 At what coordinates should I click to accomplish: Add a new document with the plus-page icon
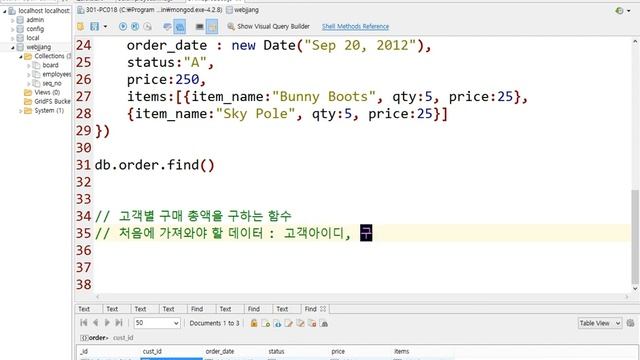(x=265, y=323)
